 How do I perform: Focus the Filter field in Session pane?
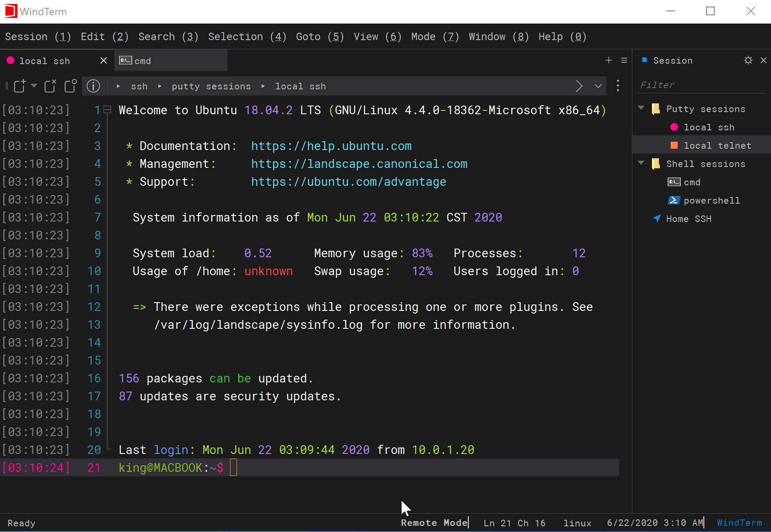[701, 85]
